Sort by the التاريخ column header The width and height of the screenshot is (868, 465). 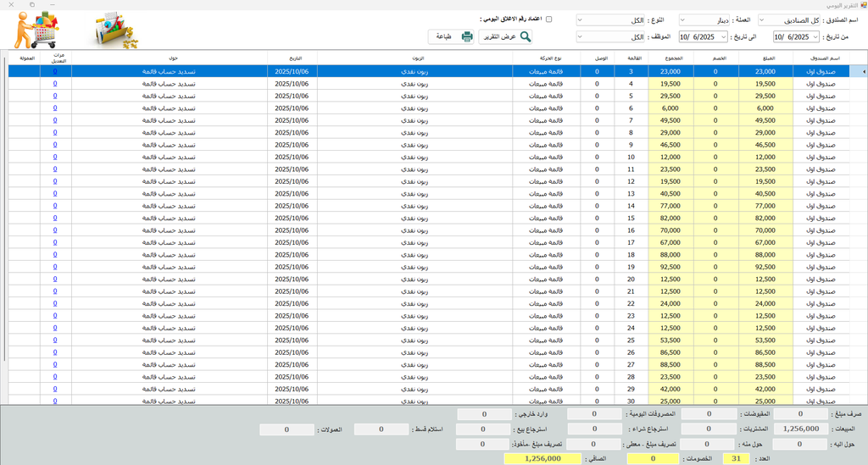click(x=292, y=58)
